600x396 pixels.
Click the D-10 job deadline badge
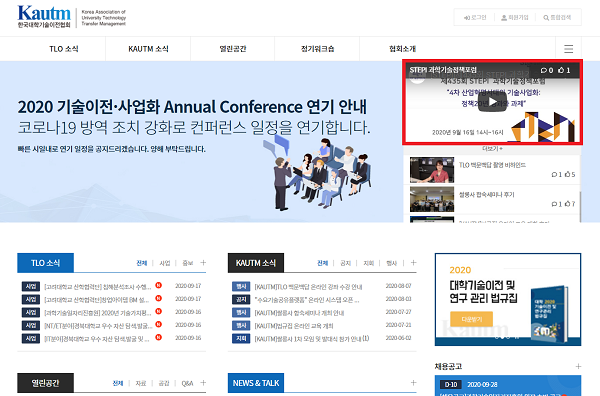(x=450, y=385)
